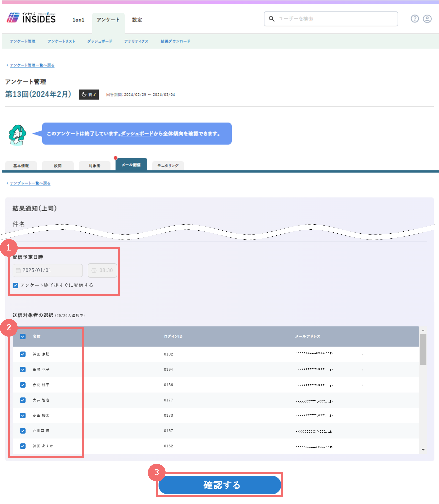
Task: Switch to 対象者 tab
Action: (x=95, y=166)
